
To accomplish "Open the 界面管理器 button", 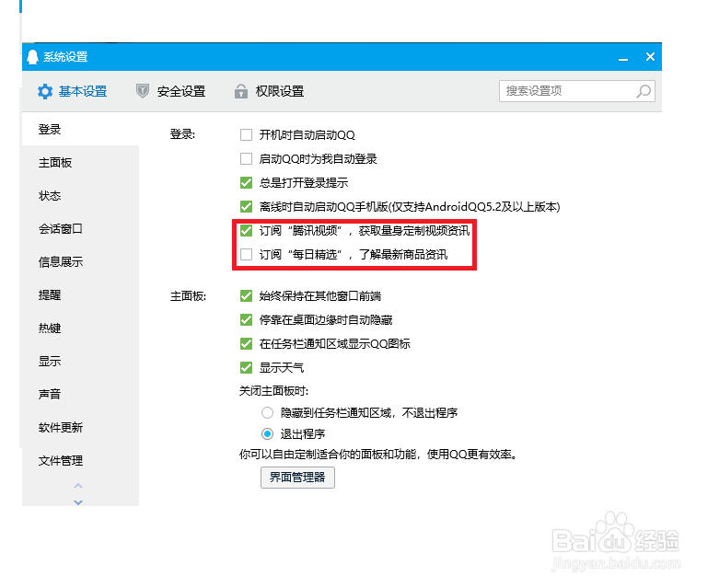I will 297,478.
